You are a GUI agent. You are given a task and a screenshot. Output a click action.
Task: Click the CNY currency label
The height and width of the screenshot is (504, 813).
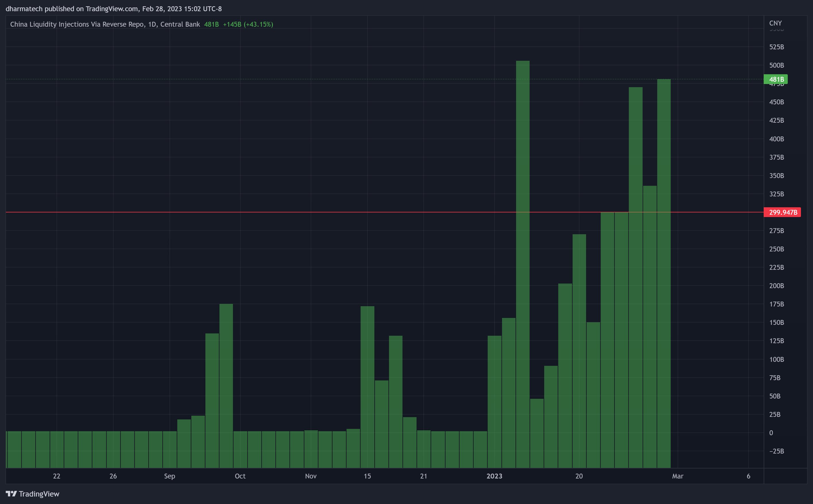pos(775,23)
